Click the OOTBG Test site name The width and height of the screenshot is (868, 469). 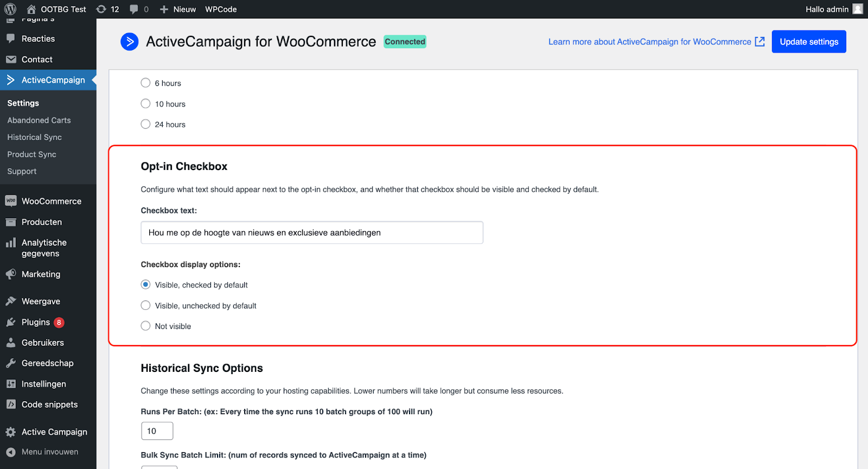pos(63,9)
